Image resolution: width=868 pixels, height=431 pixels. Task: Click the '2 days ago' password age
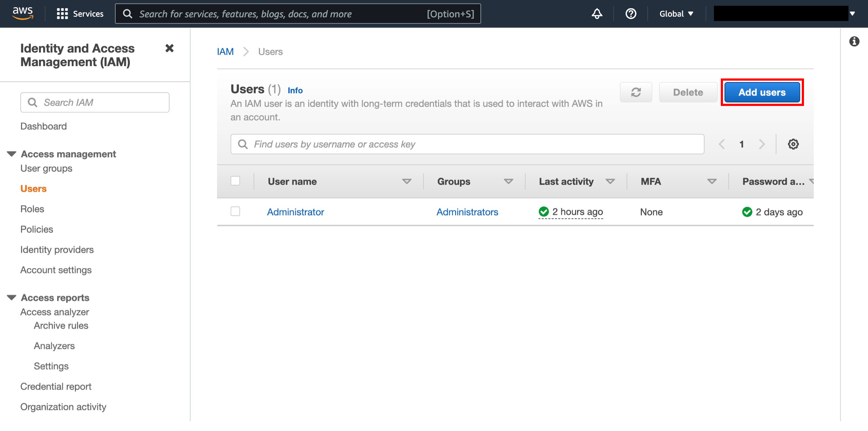[x=779, y=212]
